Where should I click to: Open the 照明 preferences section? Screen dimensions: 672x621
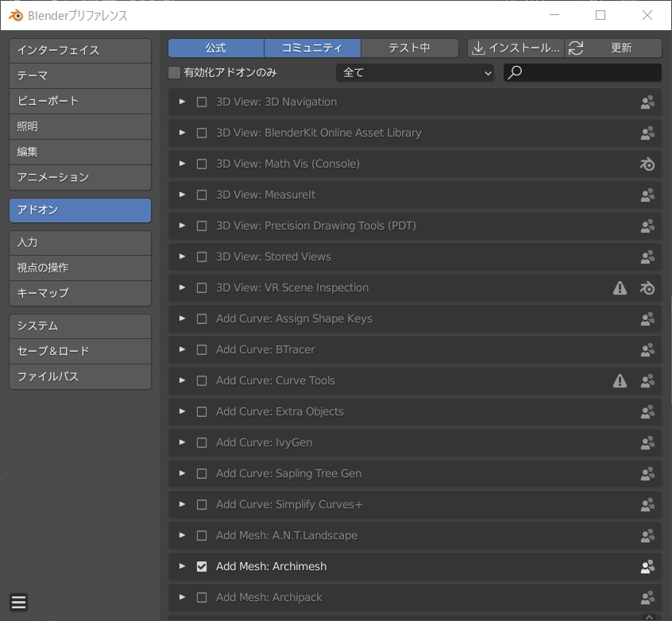[x=80, y=126]
